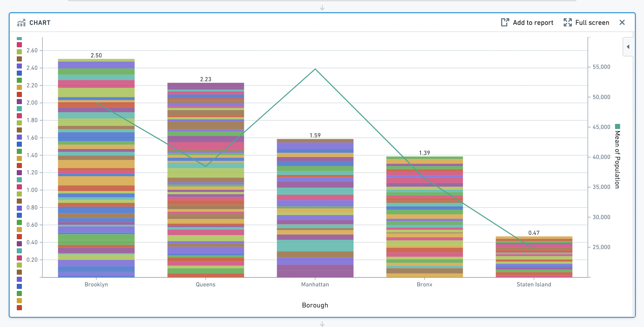Close the chart panel with X

coord(622,22)
